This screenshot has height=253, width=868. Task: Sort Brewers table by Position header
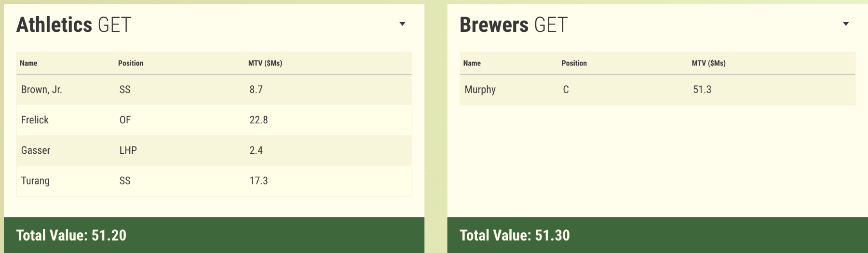(574, 63)
